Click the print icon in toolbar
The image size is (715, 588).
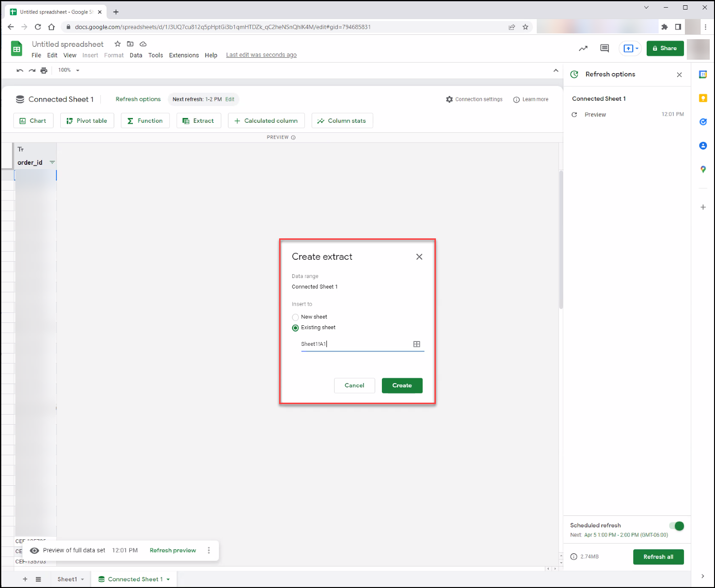tap(44, 70)
